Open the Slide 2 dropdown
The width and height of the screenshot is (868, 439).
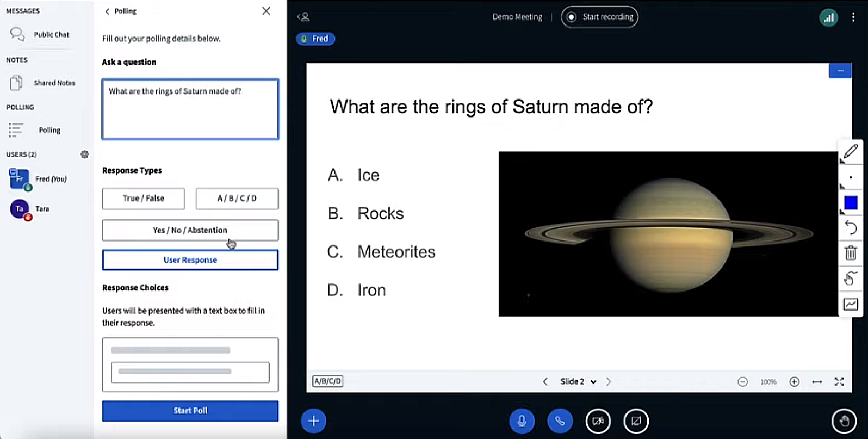point(579,382)
